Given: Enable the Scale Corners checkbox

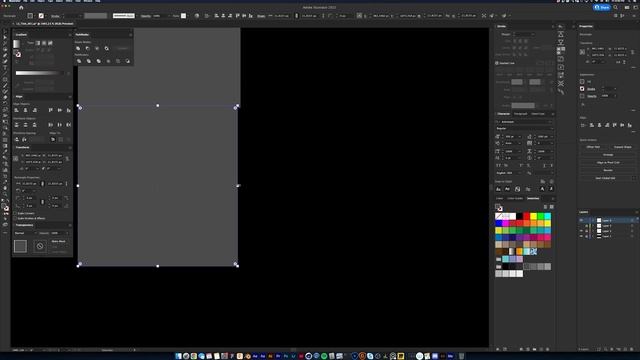Looking at the screenshot, I should (15, 213).
